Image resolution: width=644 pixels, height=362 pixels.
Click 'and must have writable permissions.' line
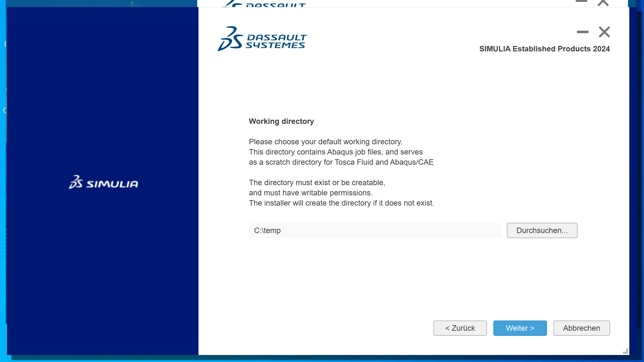(x=311, y=193)
